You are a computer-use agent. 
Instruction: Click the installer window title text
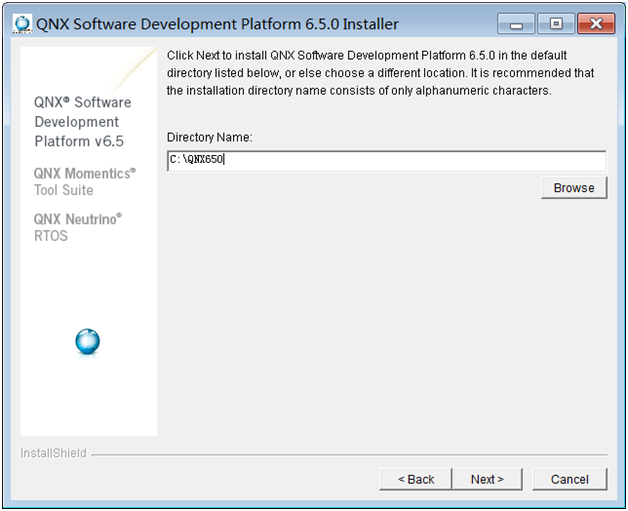pos(217,24)
